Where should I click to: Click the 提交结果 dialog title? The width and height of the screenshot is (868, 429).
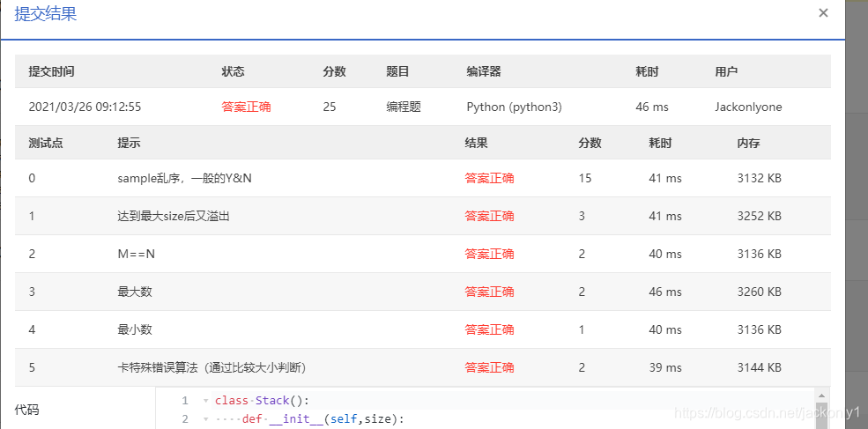pyautogui.click(x=46, y=14)
